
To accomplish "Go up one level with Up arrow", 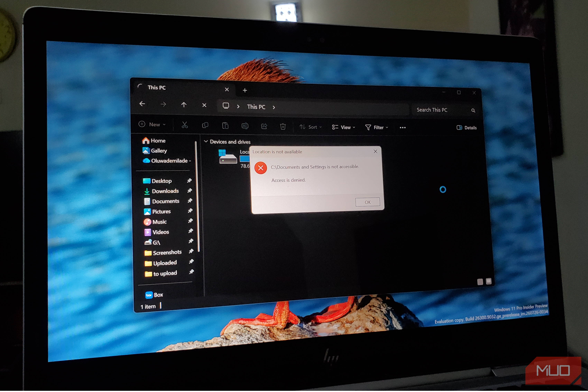I will (x=184, y=105).
